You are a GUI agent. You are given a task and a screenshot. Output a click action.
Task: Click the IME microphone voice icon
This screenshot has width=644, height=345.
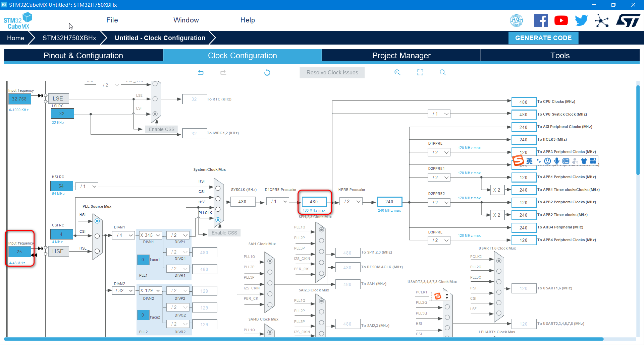[556, 161]
